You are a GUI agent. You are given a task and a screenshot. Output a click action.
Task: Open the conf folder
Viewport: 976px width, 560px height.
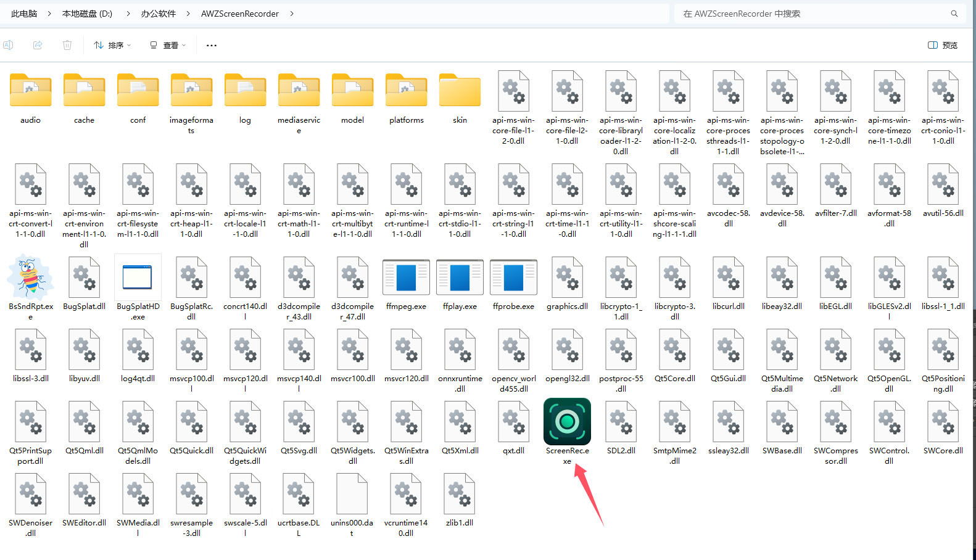(138, 90)
